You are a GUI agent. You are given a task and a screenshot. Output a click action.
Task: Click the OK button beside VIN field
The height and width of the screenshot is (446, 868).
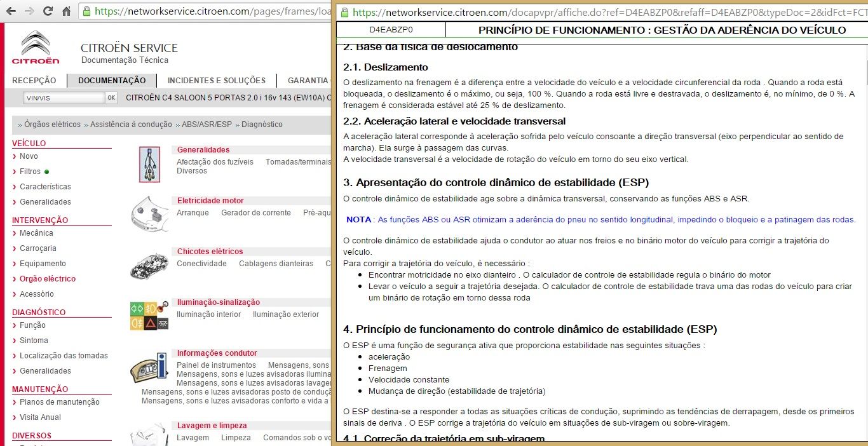click(x=111, y=98)
